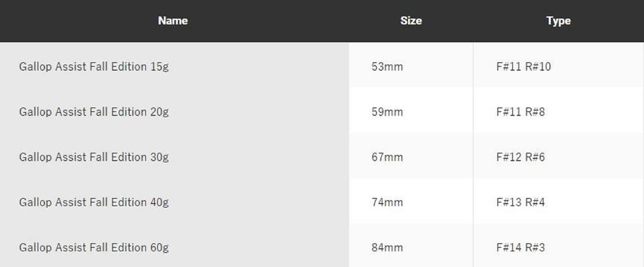This screenshot has height=267, width=644.
Task: Choose Gallop Assist Fall Edition 40g name
Action: (94, 202)
